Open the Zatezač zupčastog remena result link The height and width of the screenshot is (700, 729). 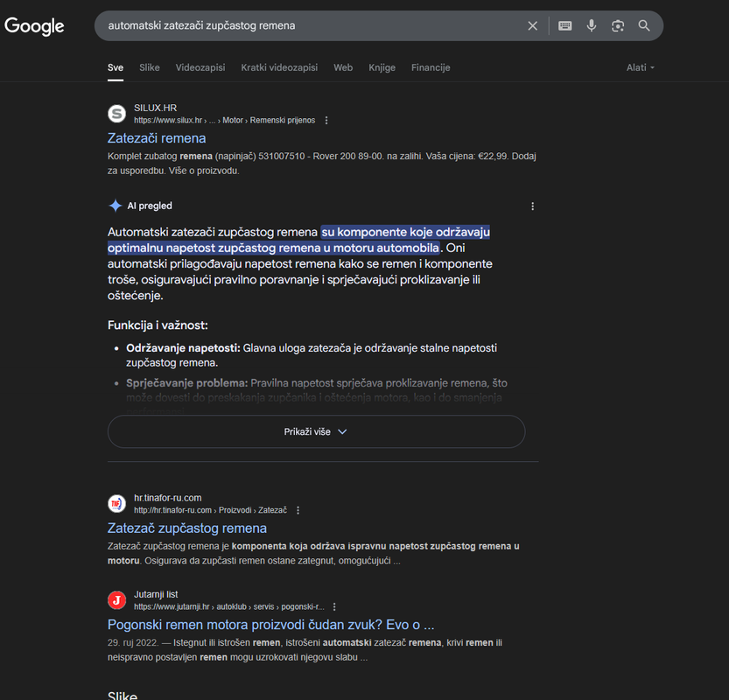[x=187, y=528]
